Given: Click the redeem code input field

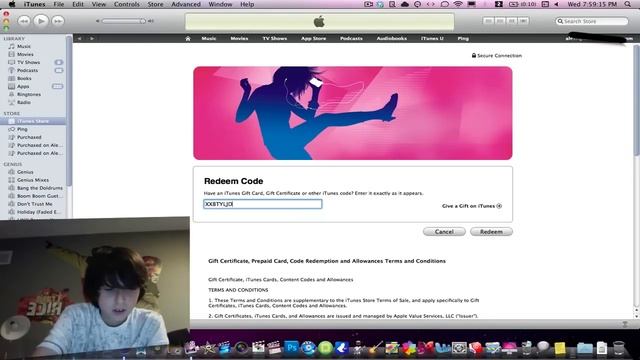Looking at the screenshot, I should coord(262,204).
